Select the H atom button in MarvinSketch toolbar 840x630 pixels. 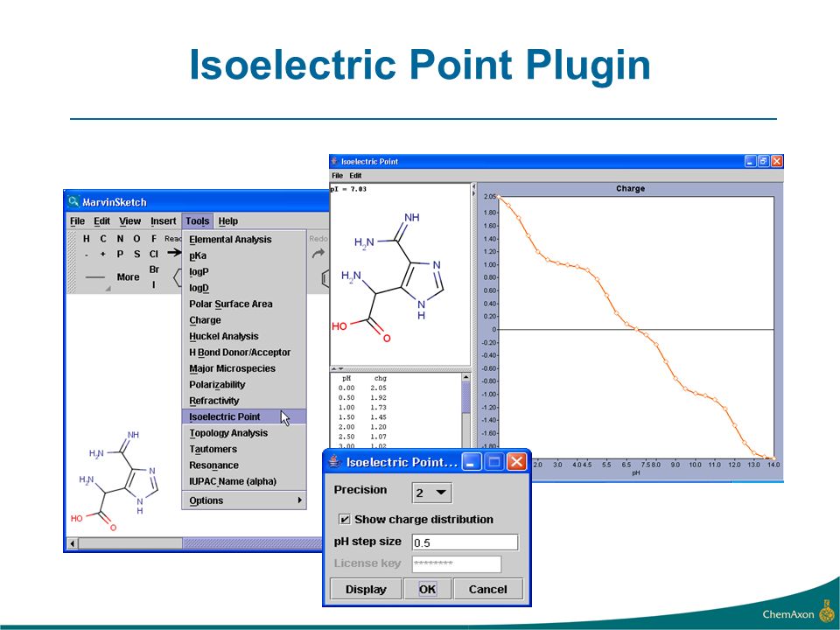pyautogui.click(x=87, y=238)
